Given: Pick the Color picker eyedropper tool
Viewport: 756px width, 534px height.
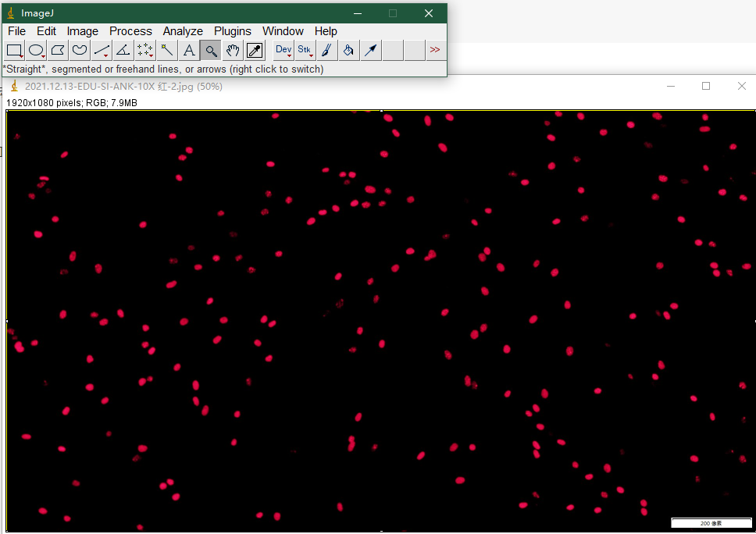Looking at the screenshot, I should pos(255,51).
